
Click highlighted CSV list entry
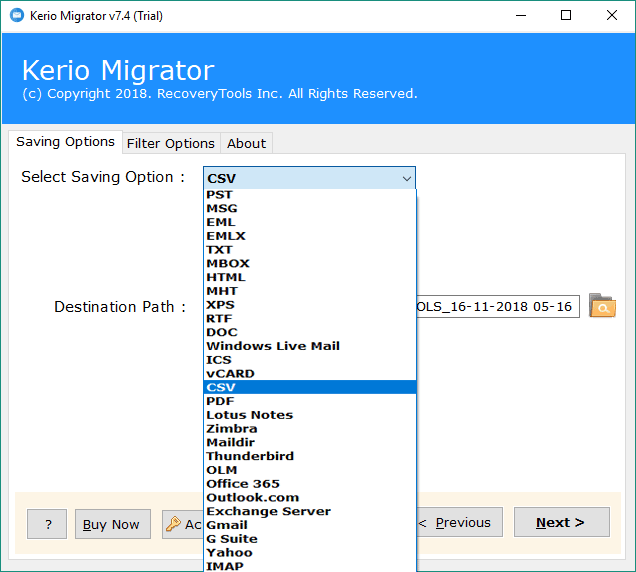tap(310, 387)
